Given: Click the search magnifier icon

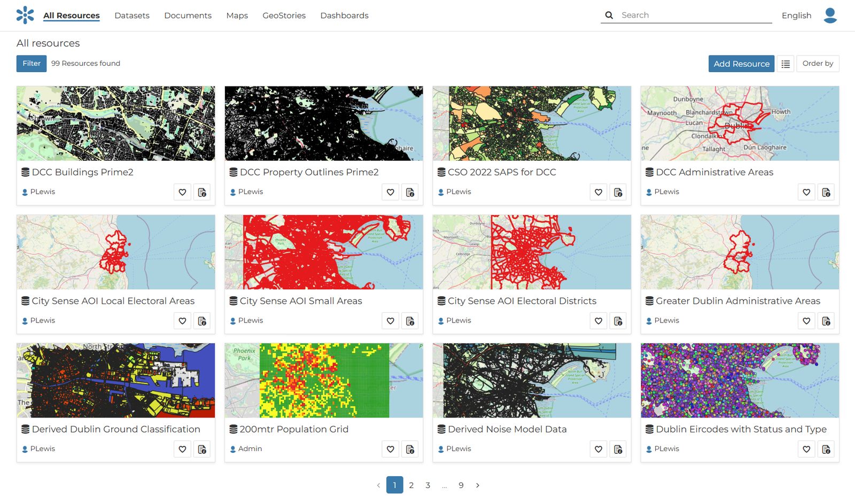Looking at the screenshot, I should point(609,15).
